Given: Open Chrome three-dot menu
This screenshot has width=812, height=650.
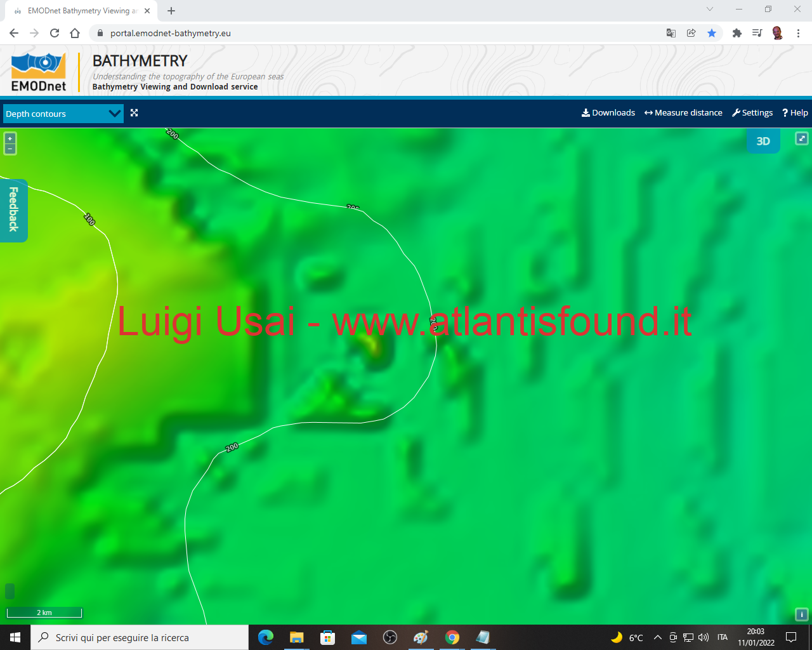Looking at the screenshot, I should (x=798, y=33).
